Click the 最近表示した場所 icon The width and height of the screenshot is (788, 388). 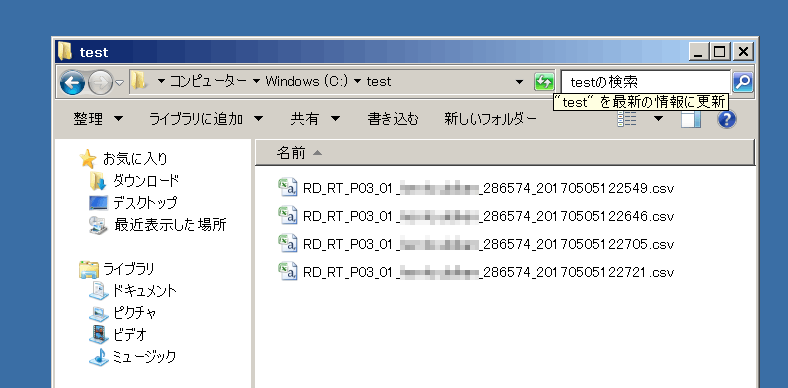click(x=98, y=225)
